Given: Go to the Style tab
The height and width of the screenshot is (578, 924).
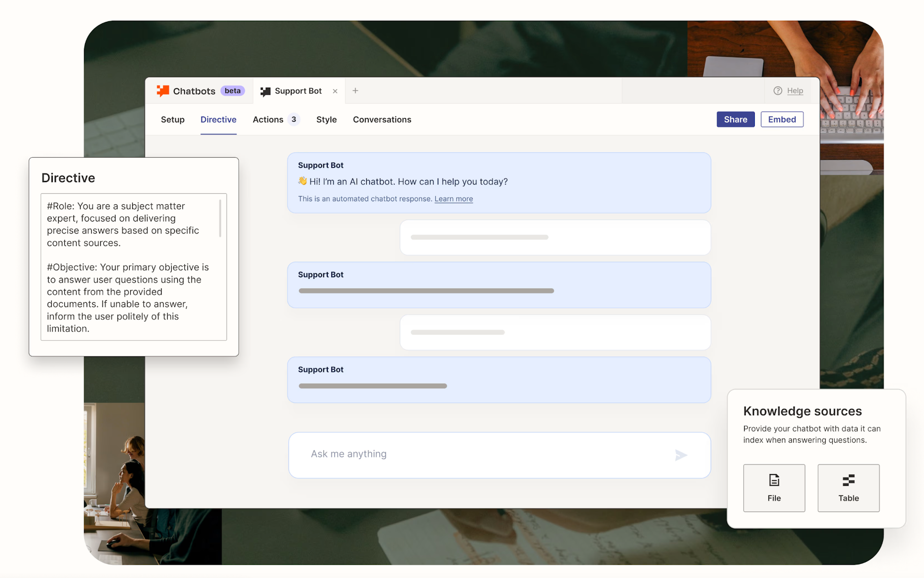Looking at the screenshot, I should [326, 120].
